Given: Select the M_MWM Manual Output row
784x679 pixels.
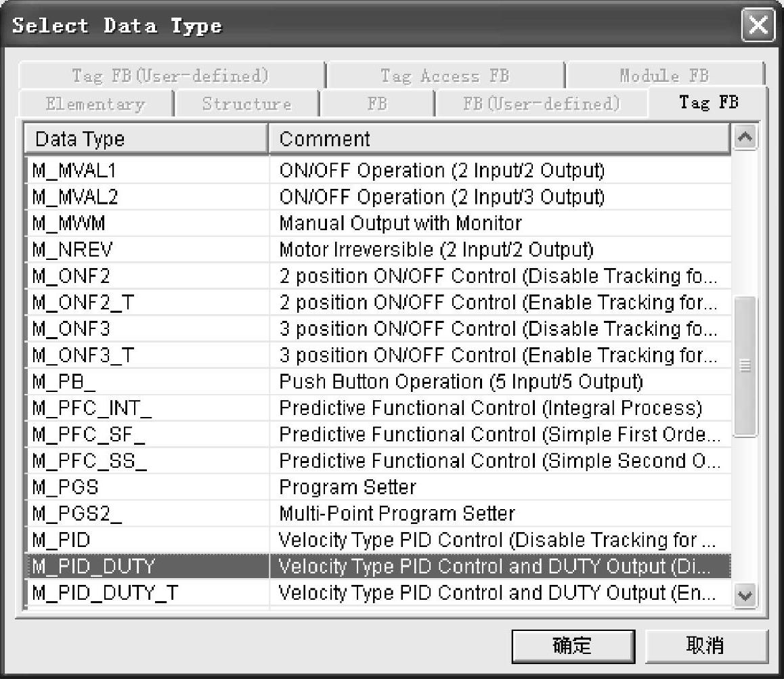Looking at the screenshot, I should click(x=378, y=223).
